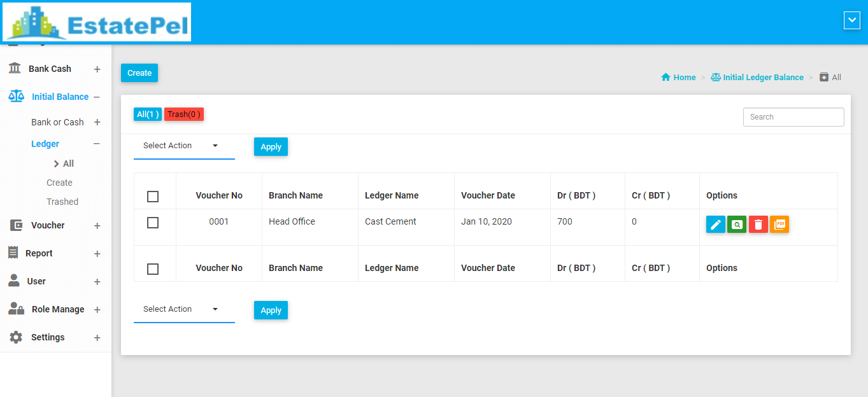Viewport: 868px width, 397px height.
Task: Click the green view icon for voucher 0001
Action: tap(737, 225)
